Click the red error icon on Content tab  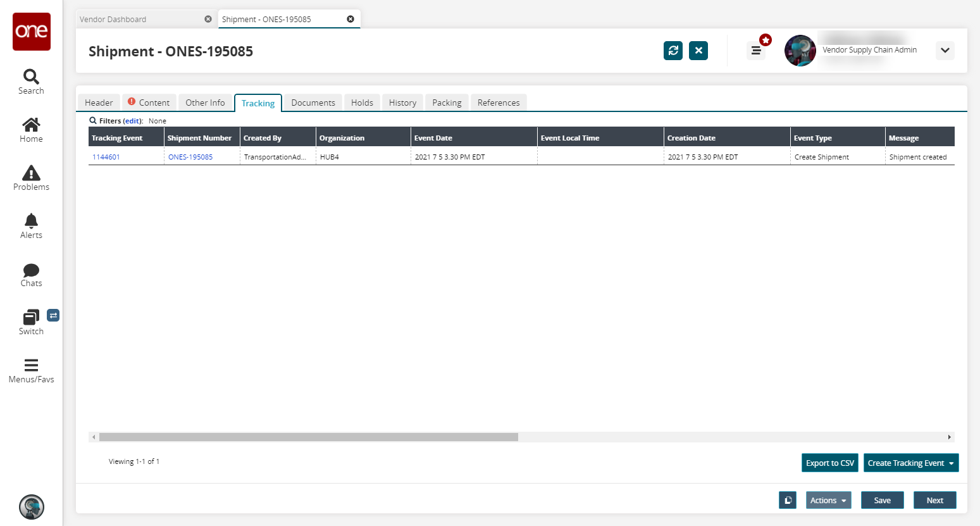click(132, 101)
